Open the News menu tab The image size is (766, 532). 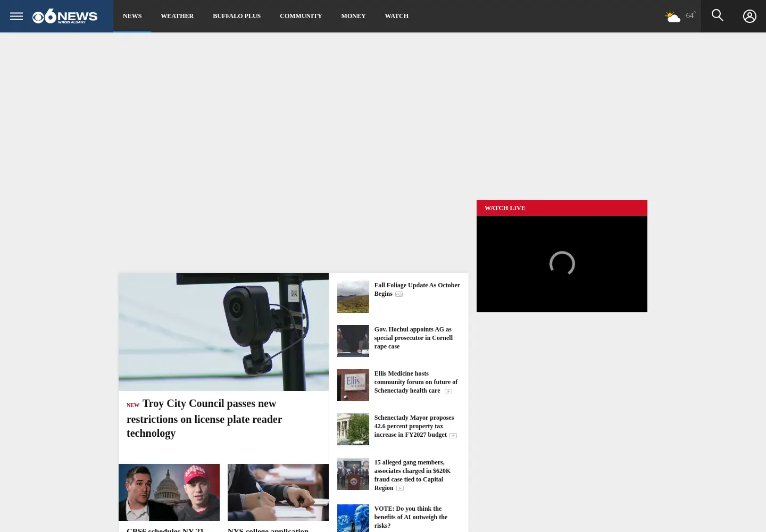click(132, 16)
